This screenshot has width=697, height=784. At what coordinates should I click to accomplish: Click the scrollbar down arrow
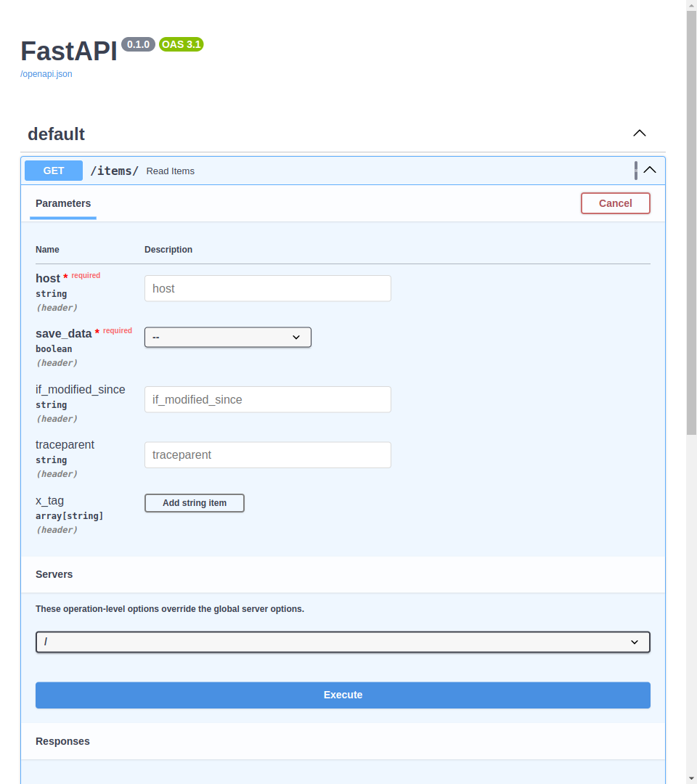pos(691,778)
